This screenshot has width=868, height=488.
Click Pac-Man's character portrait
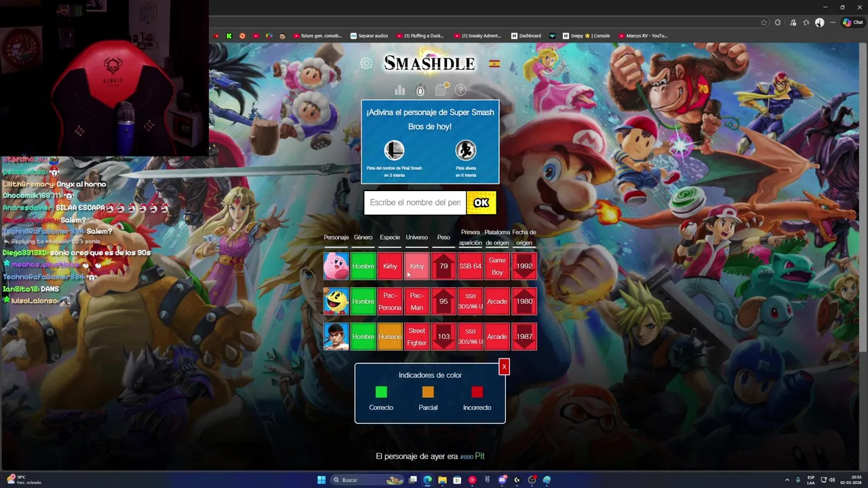[336, 302]
